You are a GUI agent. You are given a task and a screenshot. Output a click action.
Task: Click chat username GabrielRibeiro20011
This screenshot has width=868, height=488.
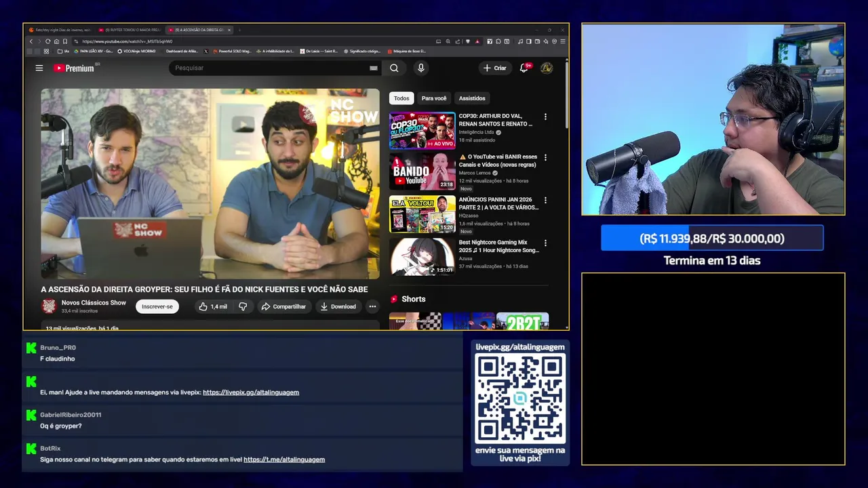point(71,415)
